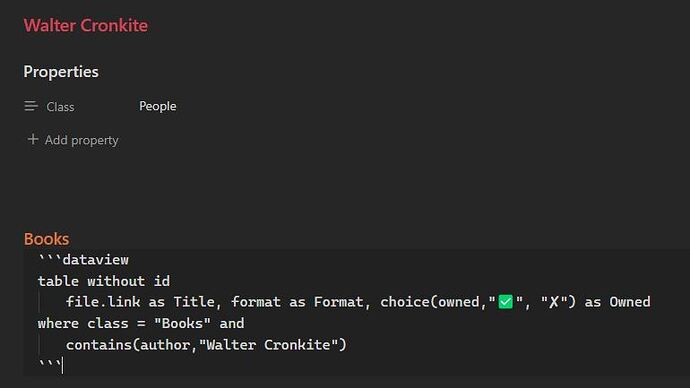Click the Class property name label
Viewport: 690px width, 388px height.
[60, 107]
